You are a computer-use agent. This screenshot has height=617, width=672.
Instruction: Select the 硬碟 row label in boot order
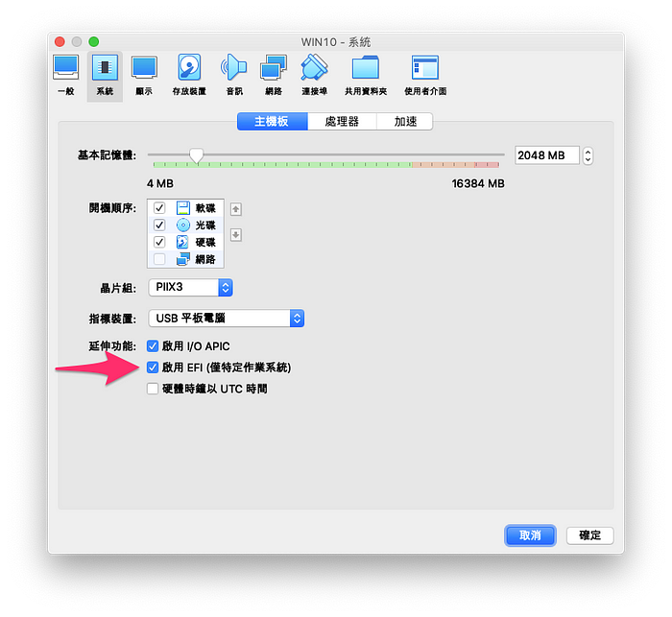coord(205,243)
